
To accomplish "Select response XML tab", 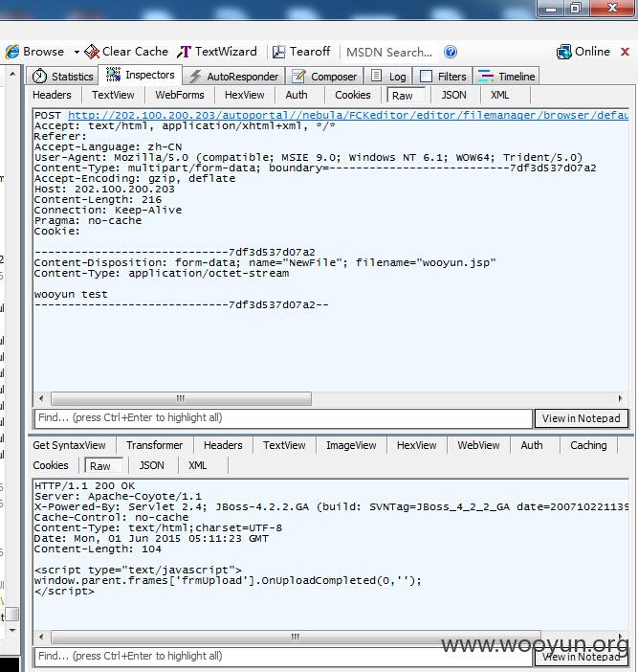I will click(197, 465).
